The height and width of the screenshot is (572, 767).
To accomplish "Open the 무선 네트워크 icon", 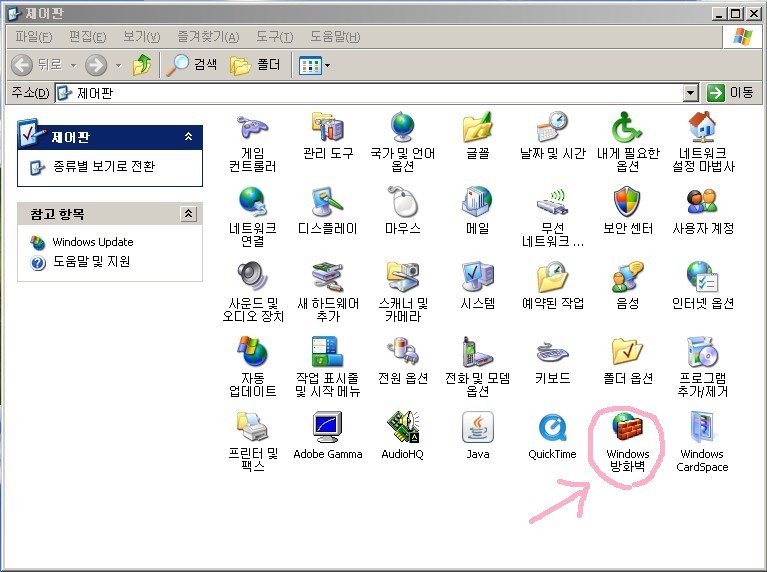I will 552,202.
